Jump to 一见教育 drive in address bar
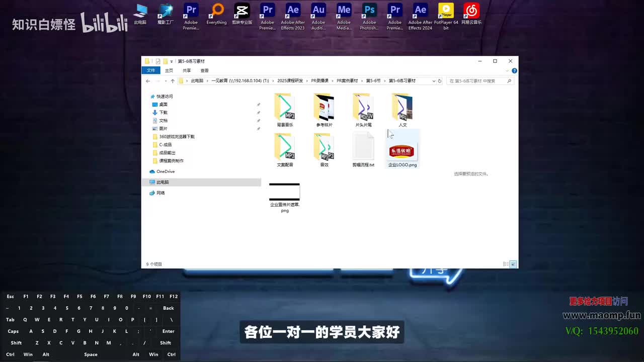Viewport: 644px width, 362px height. (x=240, y=81)
